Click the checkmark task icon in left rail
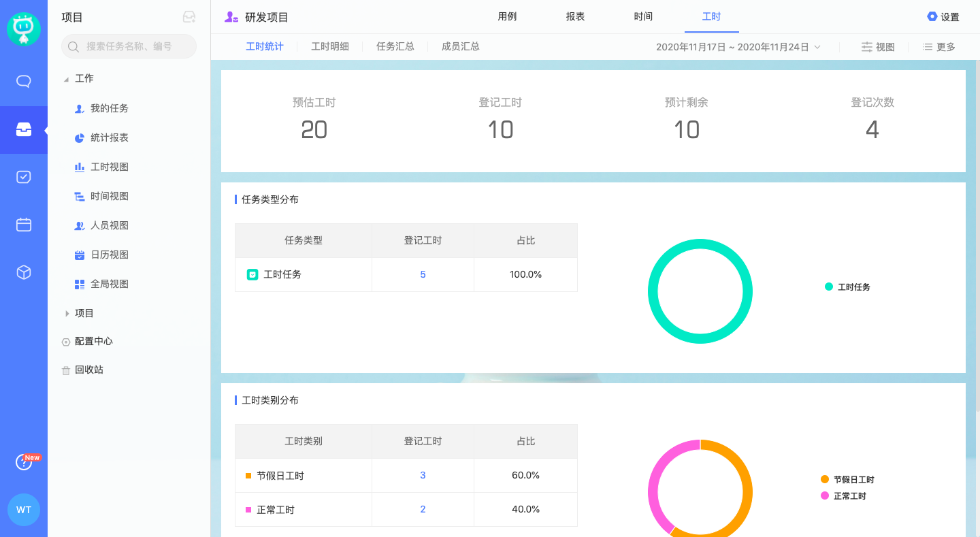 tap(24, 177)
